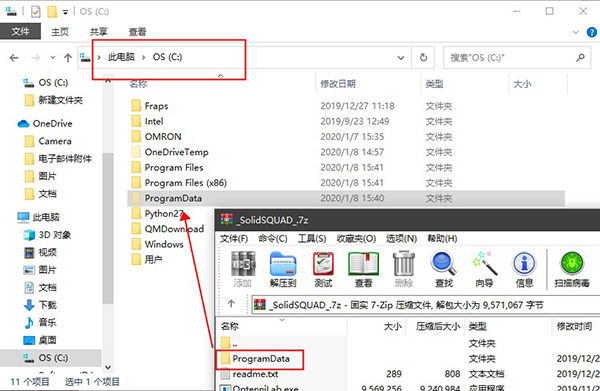
Task: Open WinRAR 帮助(H) menu
Action: [442, 239]
